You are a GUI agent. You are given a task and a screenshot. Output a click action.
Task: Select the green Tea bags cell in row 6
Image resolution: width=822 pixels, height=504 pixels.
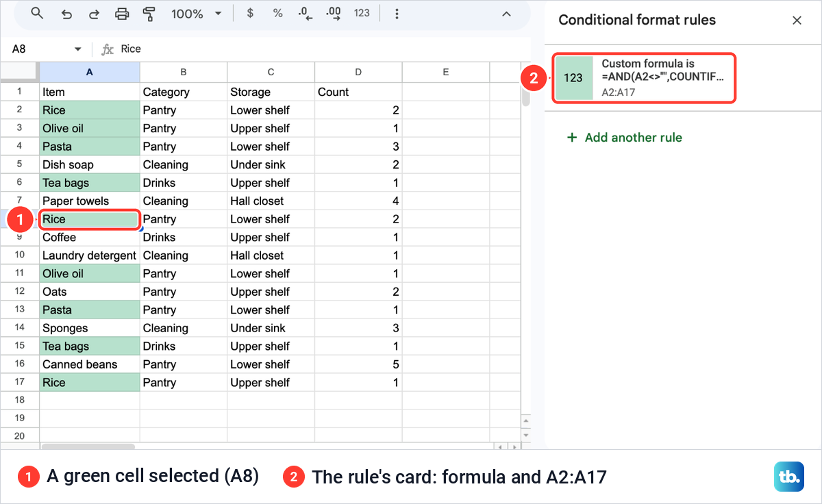[90, 183]
